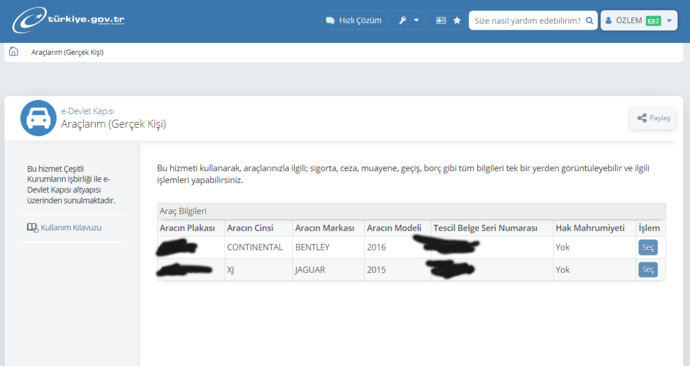Select the Bentley row with Seç
The width and height of the screenshot is (690, 366).
pos(648,247)
